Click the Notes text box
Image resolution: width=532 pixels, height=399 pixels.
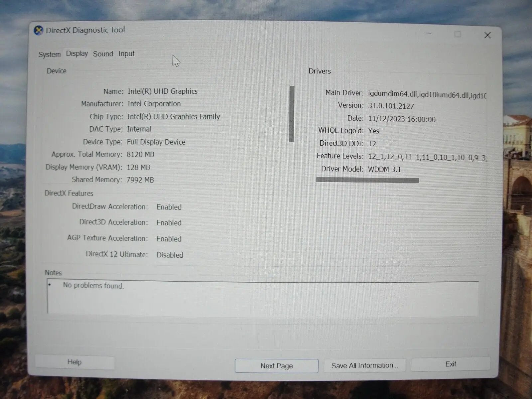click(x=263, y=298)
